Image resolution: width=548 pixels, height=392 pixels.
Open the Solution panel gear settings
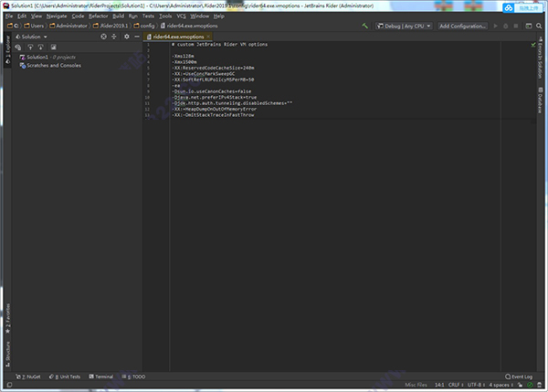point(127,37)
